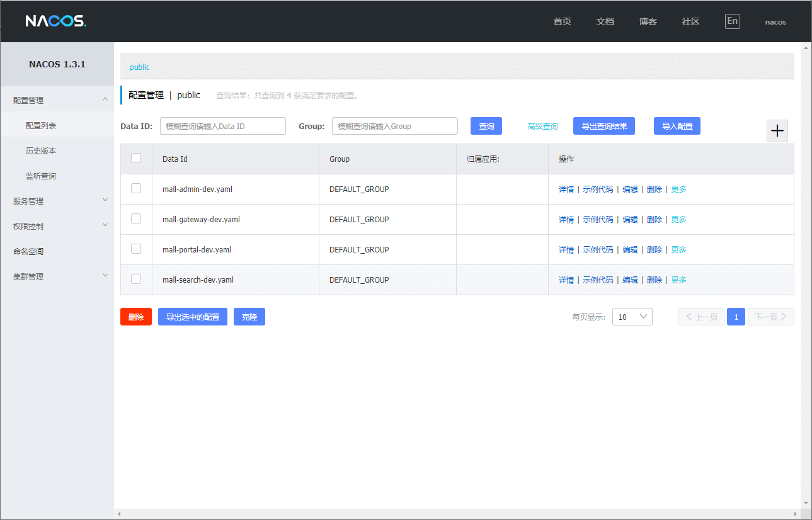Click 删除 link for mall-portal-dev.yaml
The height and width of the screenshot is (520, 812).
pos(655,250)
